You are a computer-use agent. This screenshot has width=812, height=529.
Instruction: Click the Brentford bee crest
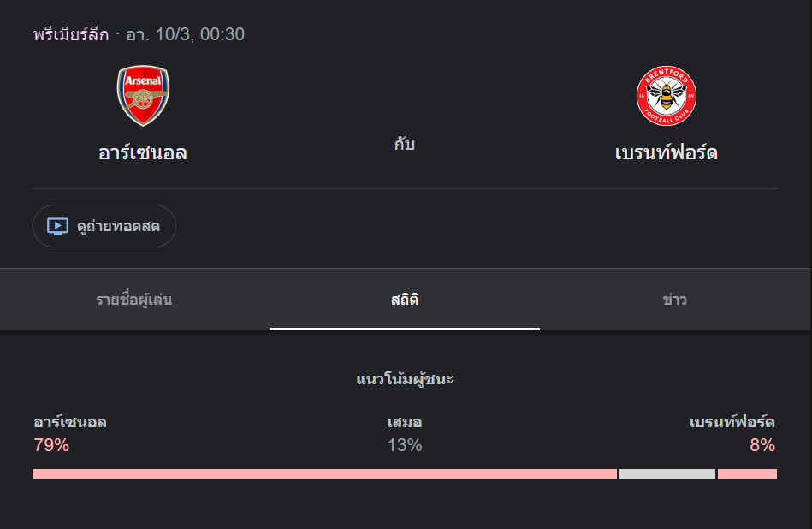pos(667,96)
